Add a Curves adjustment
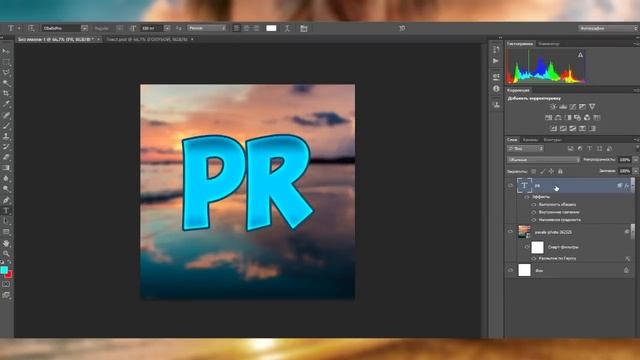640x360 pixels. tap(573, 107)
